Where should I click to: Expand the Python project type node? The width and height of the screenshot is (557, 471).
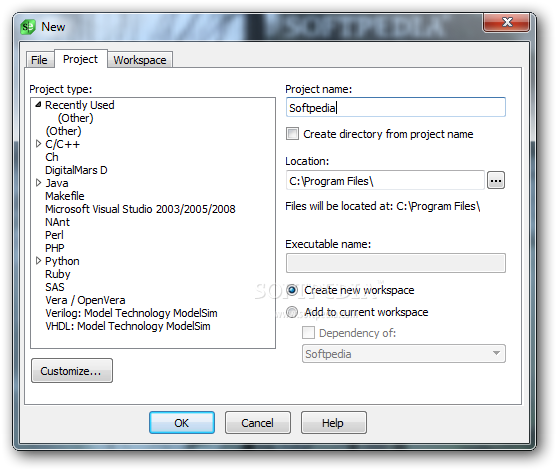(38, 261)
